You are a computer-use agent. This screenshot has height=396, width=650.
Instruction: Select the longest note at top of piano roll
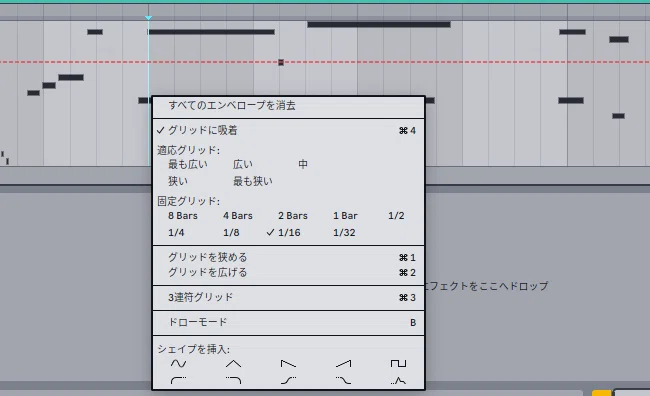pyautogui.click(x=379, y=24)
